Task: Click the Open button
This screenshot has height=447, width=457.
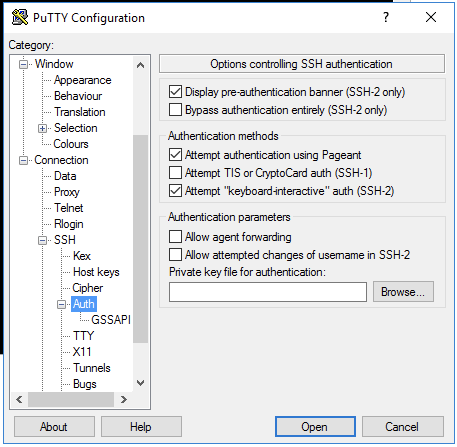Action: 315,427
